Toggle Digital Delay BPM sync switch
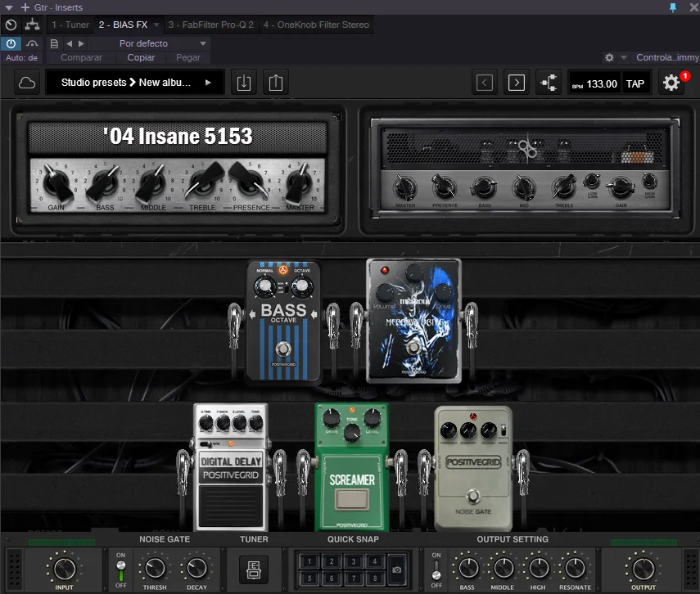This screenshot has width=700, height=594. coord(205,443)
